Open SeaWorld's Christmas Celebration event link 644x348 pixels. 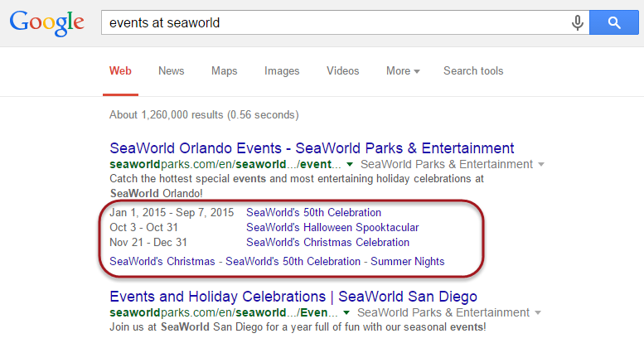327,243
